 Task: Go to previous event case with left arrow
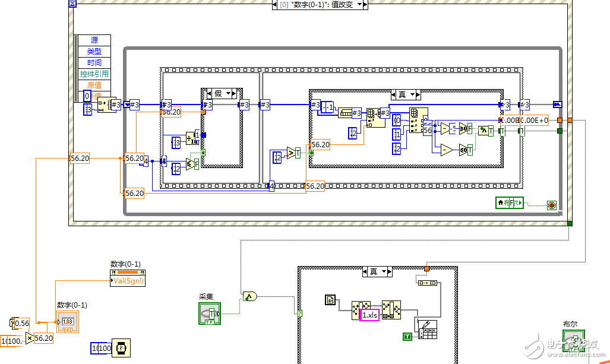coord(274,4)
